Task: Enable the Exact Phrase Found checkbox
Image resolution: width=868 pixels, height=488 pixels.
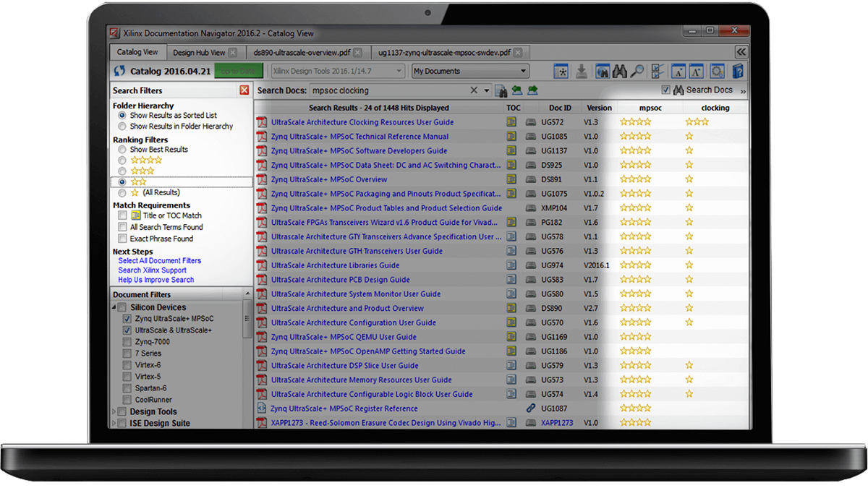Action: click(123, 239)
